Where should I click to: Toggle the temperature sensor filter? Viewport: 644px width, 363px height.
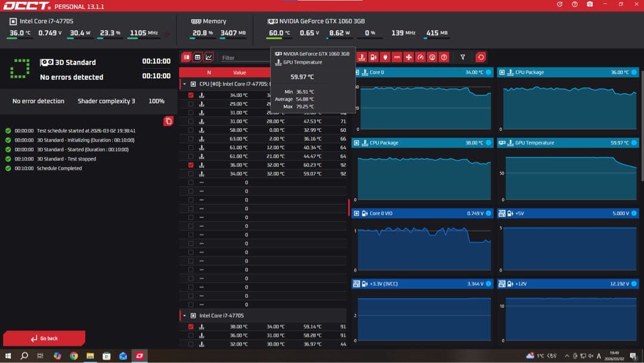(x=361, y=57)
